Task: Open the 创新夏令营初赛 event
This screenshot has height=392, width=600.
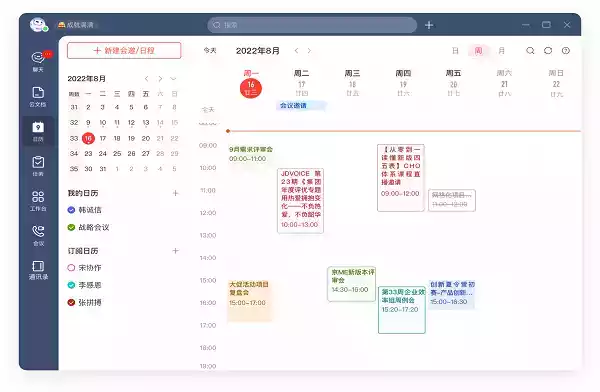Action: 452,294
